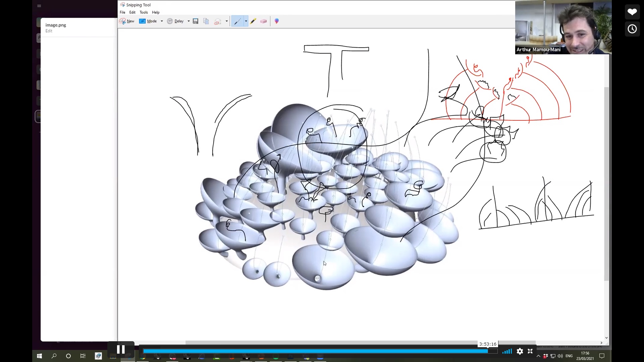Open the hamburger menu at top left
This screenshot has height=362, width=644.
tap(39, 6)
